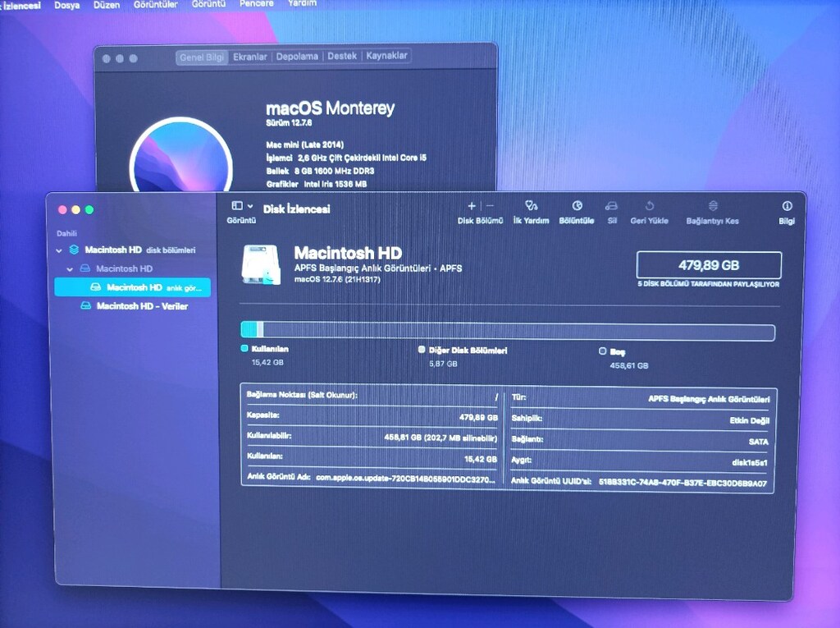Click the Macintosh HD drive image
The image size is (840, 628).
(261, 264)
